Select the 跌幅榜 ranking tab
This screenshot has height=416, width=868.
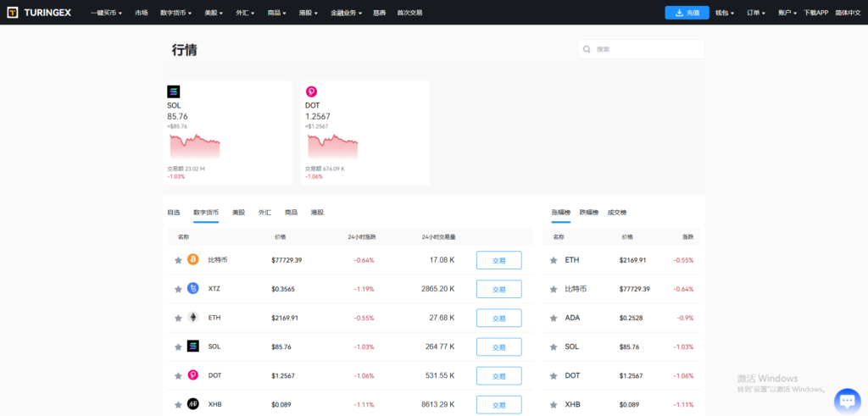[589, 213]
